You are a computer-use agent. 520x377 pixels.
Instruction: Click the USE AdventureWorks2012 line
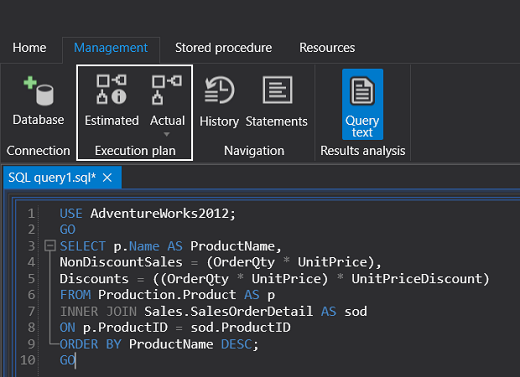click(147, 213)
